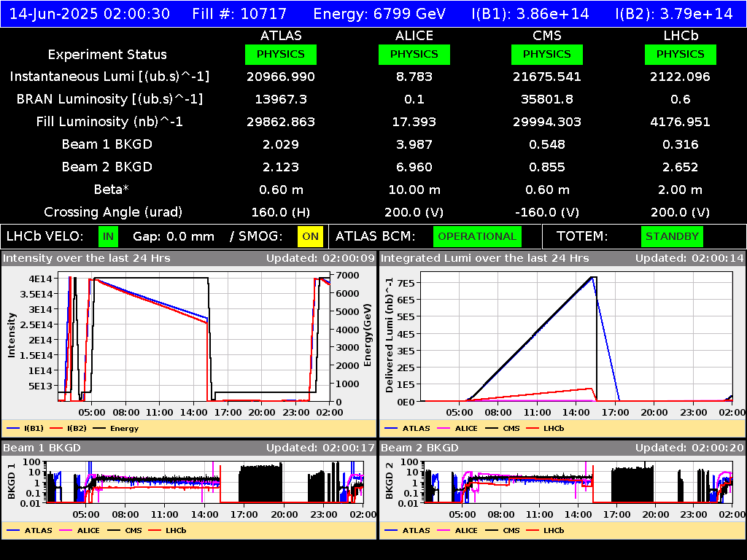Click CMS crossing angle -160.0 (V)
Image resolution: width=747 pixels, height=560 pixels.
point(547,212)
